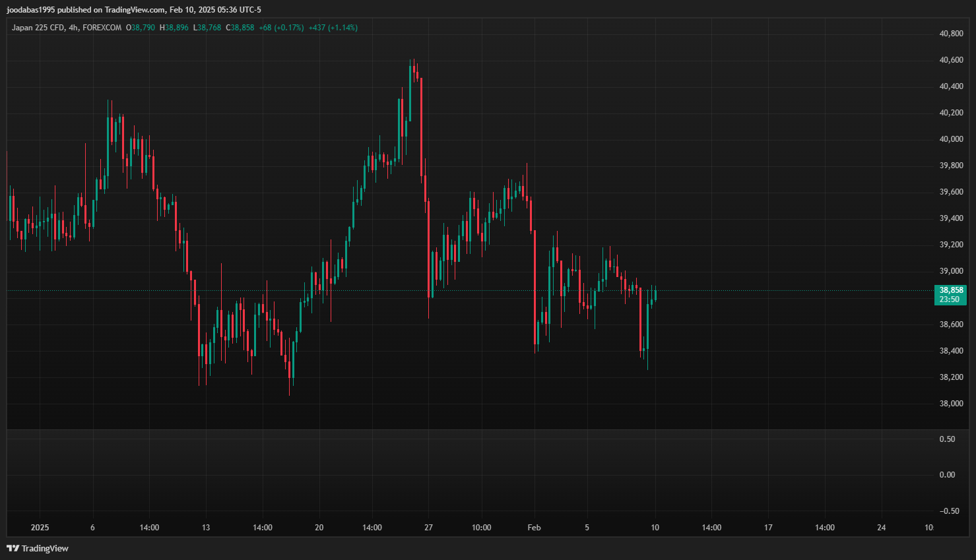
Task: Click the Feb label on time axis
Action: (534, 528)
